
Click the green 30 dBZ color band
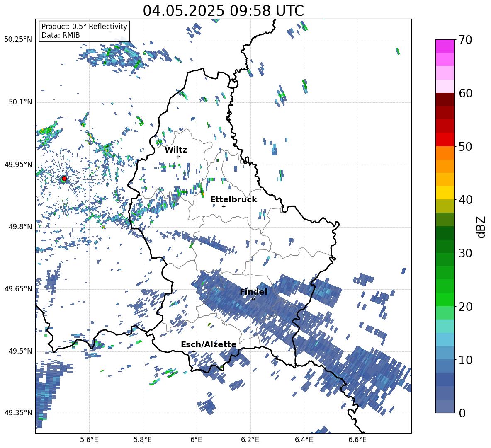[x=445, y=246]
